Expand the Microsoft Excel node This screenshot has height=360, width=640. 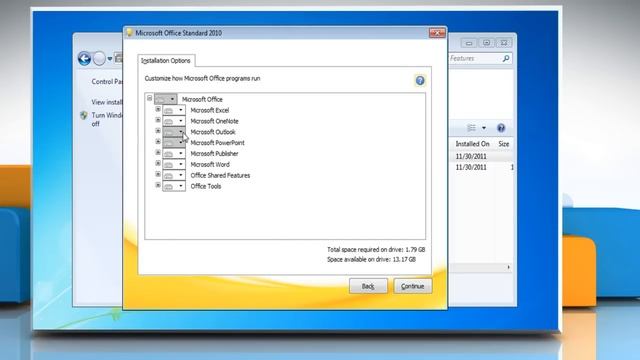coord(158,109)
